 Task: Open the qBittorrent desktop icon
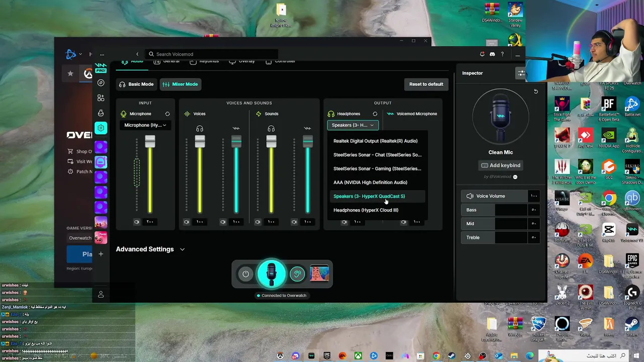632,201
